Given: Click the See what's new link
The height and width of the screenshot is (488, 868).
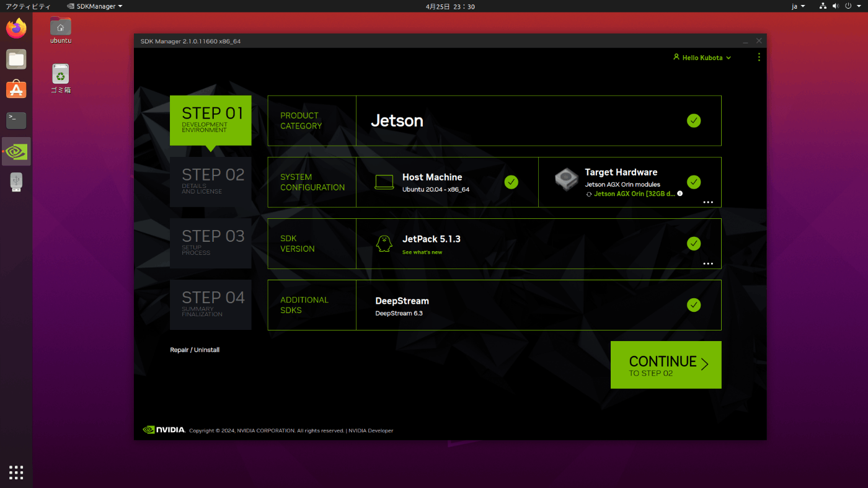Looking at the screenshot, I should click(422, 252).
